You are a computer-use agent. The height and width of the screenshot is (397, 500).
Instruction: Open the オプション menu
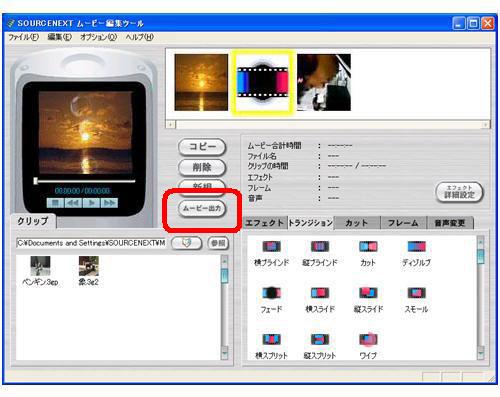click(x=98, y=37)
